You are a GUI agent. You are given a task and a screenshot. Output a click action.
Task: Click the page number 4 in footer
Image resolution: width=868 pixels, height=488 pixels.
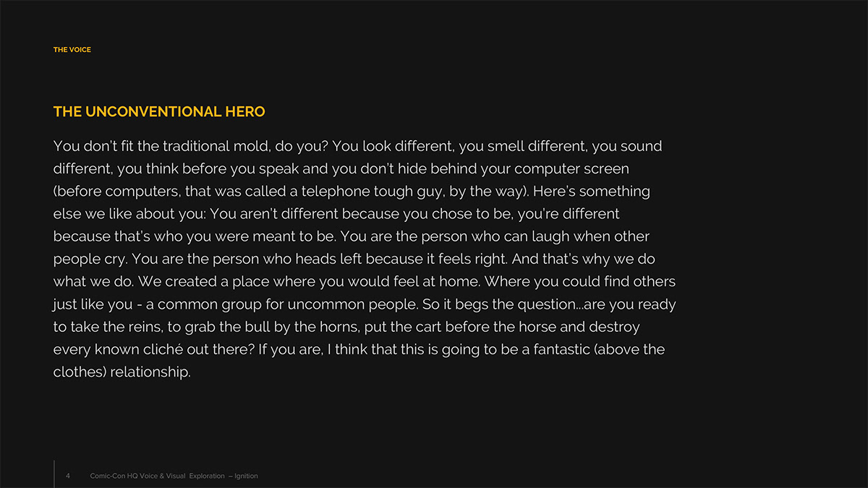tap(68, 476)
